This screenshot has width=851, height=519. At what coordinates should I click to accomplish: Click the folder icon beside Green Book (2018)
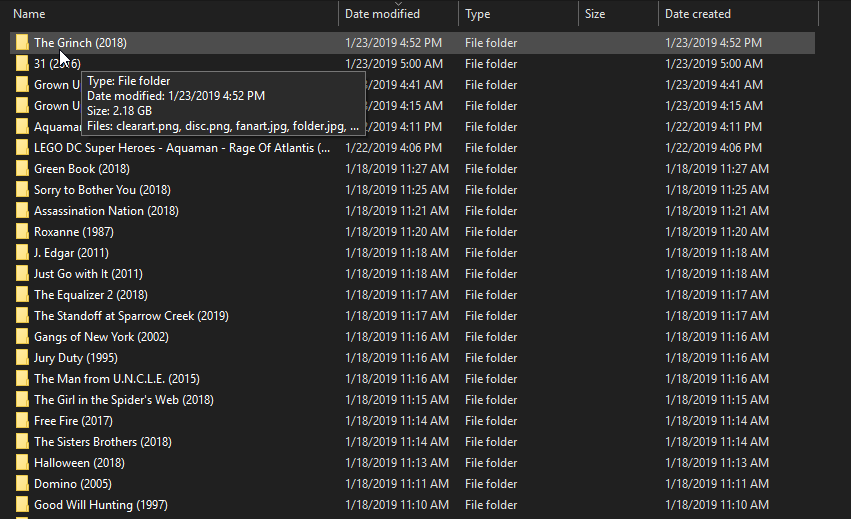click(x=22, y=169)
